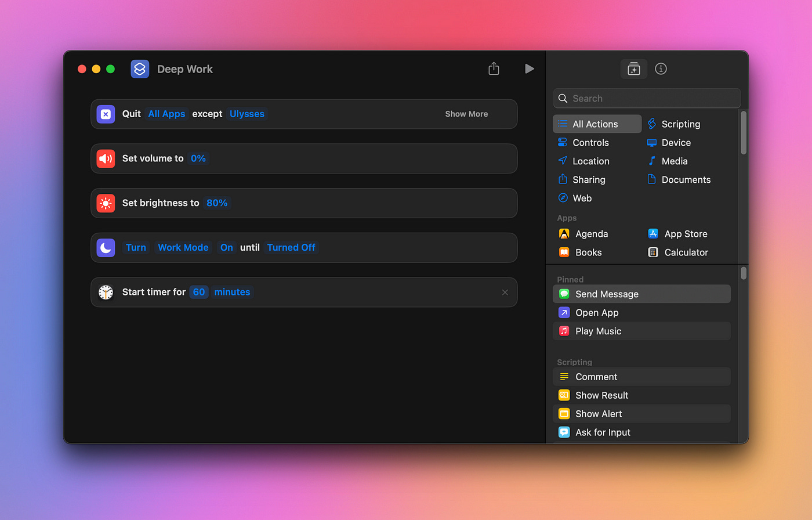Remove the Start timer action
812x520 pixels.
tap(505, 292)
